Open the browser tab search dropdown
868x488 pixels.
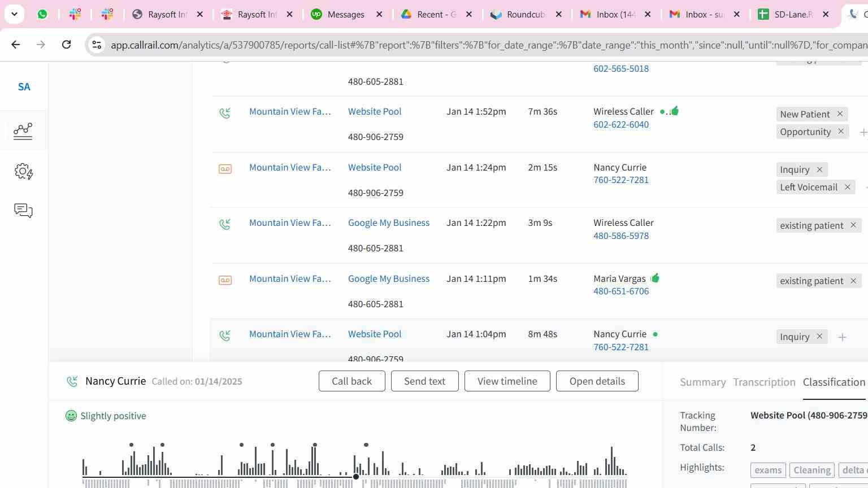[14, 14]
